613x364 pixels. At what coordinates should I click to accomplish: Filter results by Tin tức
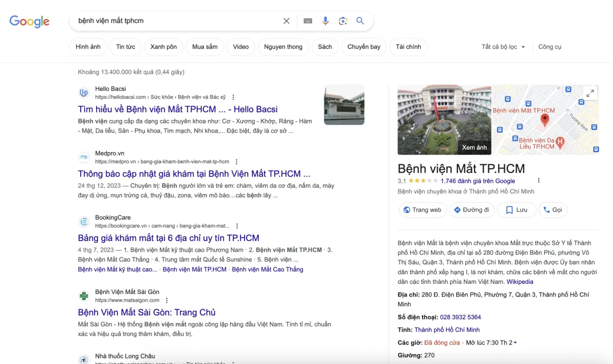pos(126,47)
